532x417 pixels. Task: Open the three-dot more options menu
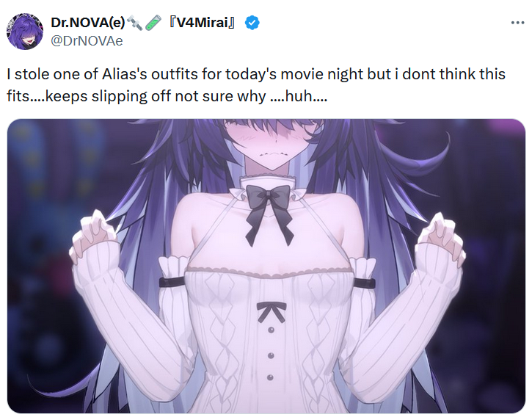coord(517,23)
